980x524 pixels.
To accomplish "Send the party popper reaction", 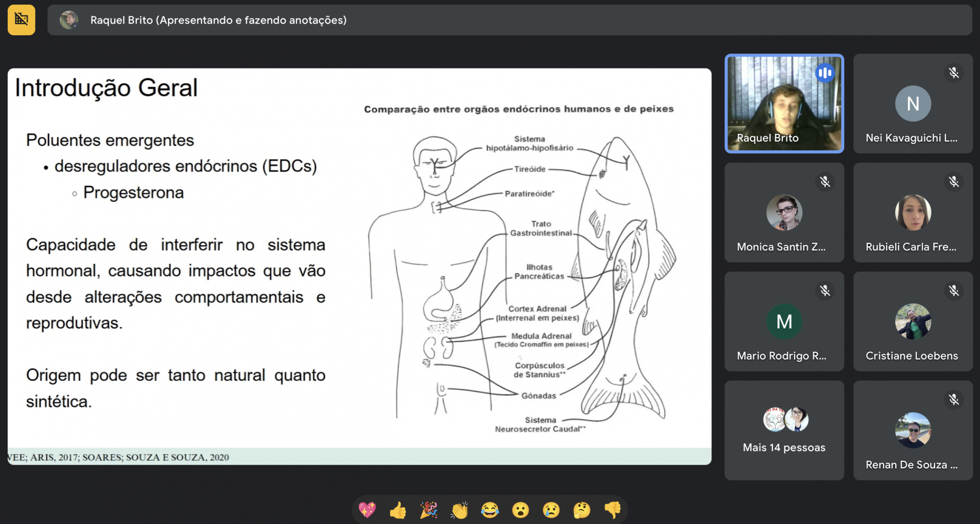I will pos(428,510).
